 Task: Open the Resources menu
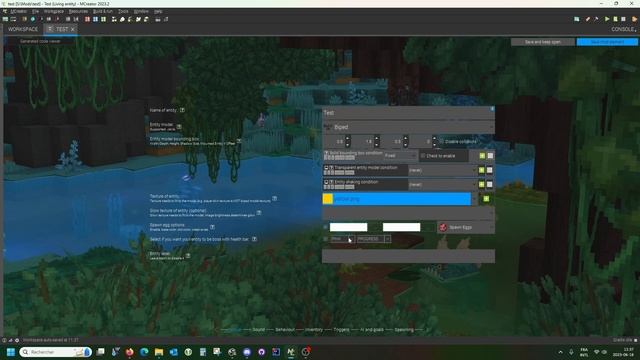pyautogui.click(x=78, y=11)
